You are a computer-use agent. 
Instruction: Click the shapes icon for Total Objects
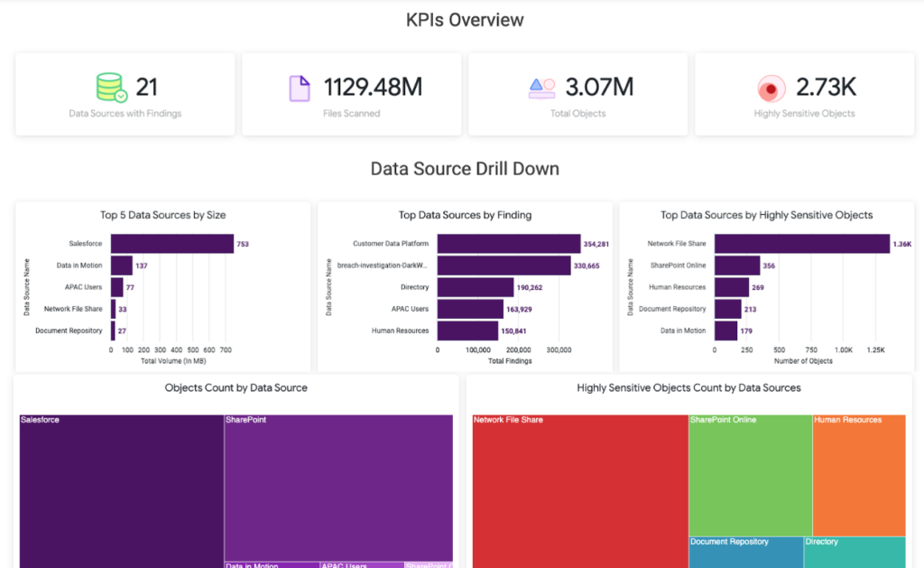click(541, 88)
